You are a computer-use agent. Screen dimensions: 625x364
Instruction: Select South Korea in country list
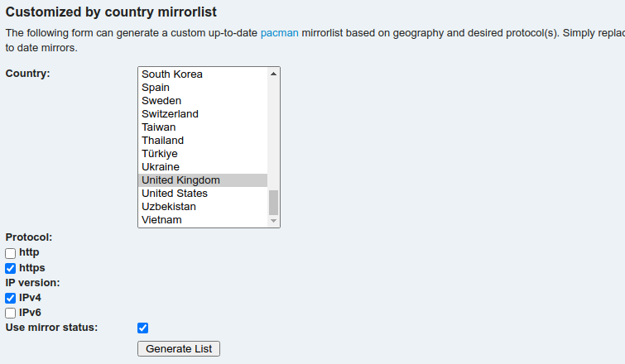coord(172,74)
